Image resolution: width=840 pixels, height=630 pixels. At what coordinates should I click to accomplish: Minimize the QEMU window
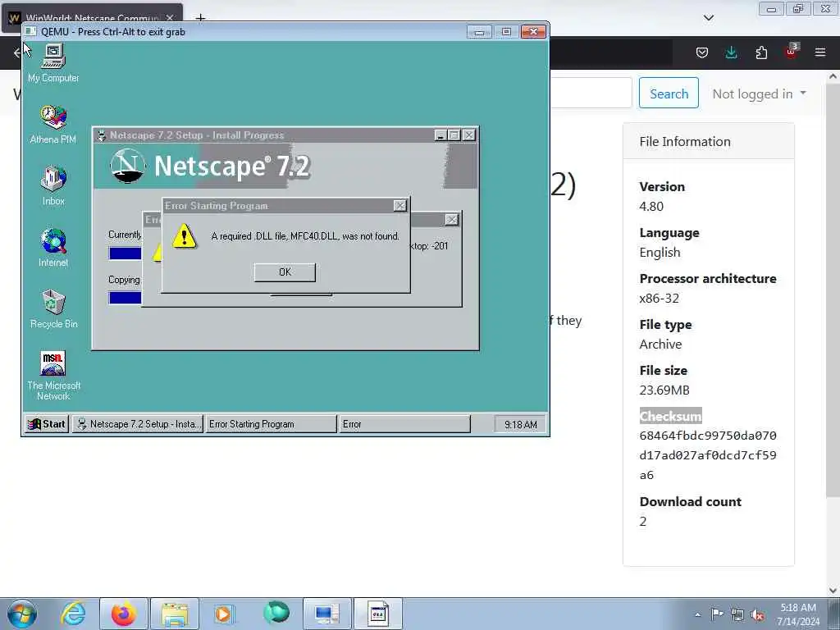point(479,32)
